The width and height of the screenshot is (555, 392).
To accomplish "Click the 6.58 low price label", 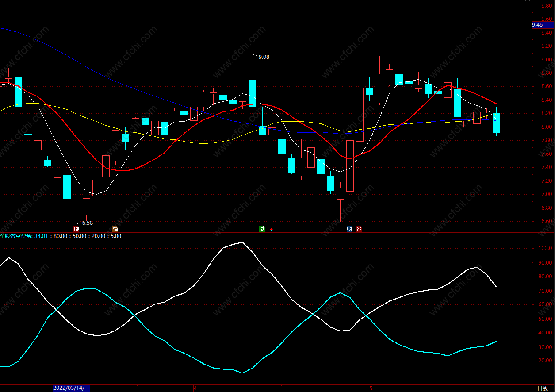I will [x=88, y=223].
